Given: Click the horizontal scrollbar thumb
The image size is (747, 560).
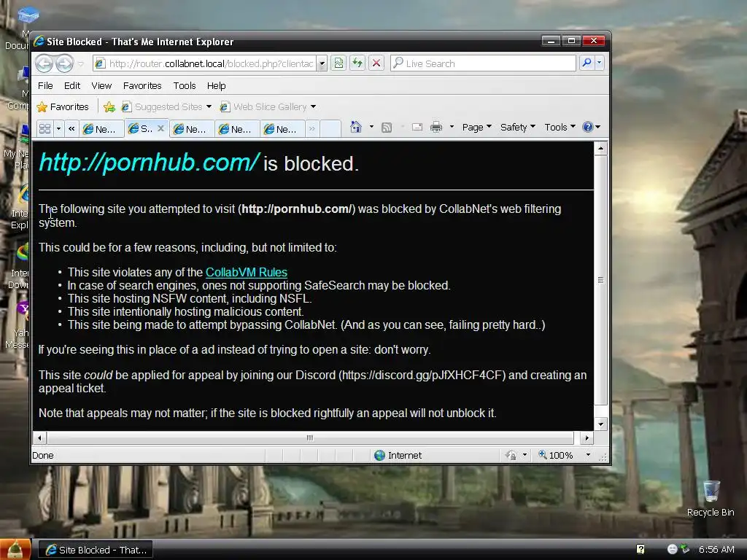Looking at the screenshot, I should pyautogui.click(x=310, y=437).
